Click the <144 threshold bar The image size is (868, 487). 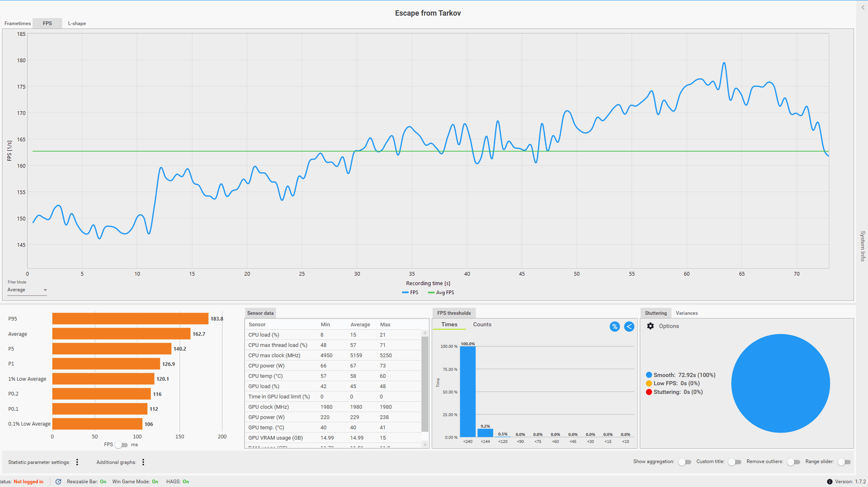pos(485,433)
